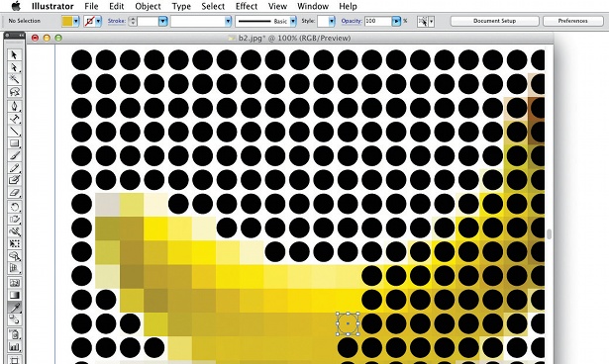
Task: Open the Stroke panel link
Action: pos(117,21)
